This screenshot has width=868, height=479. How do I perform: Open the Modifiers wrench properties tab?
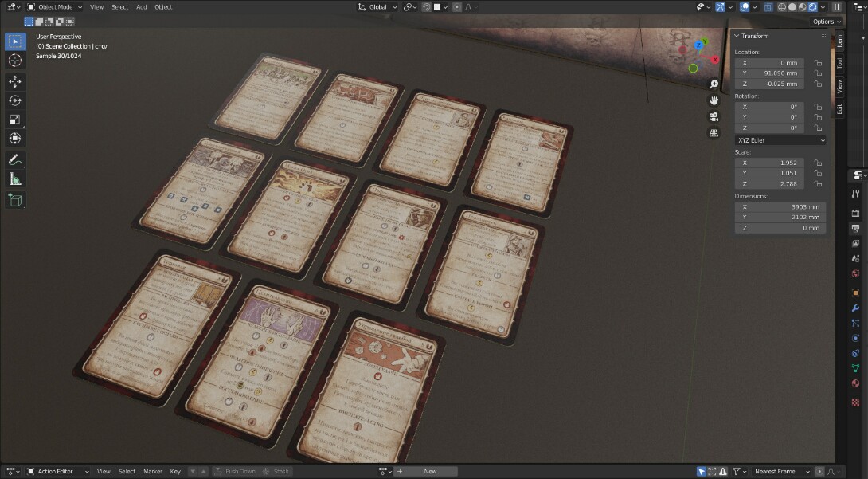855,308
